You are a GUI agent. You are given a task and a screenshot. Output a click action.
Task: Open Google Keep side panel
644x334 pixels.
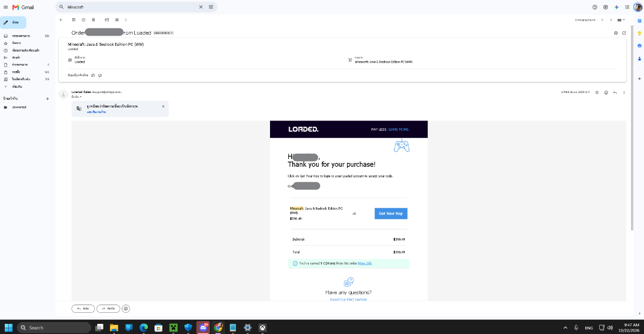tap(640, 33)
